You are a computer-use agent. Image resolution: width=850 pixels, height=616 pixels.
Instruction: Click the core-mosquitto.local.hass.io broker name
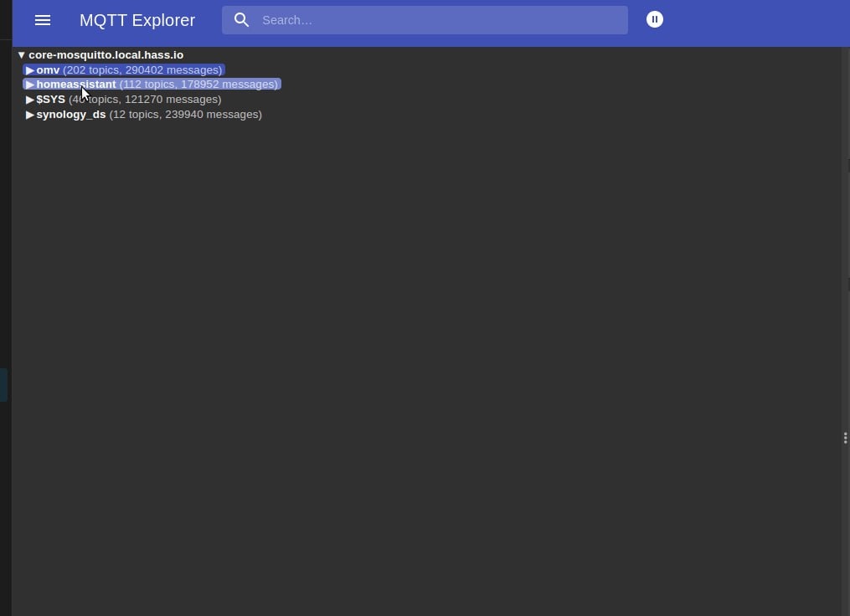point(106,54)
